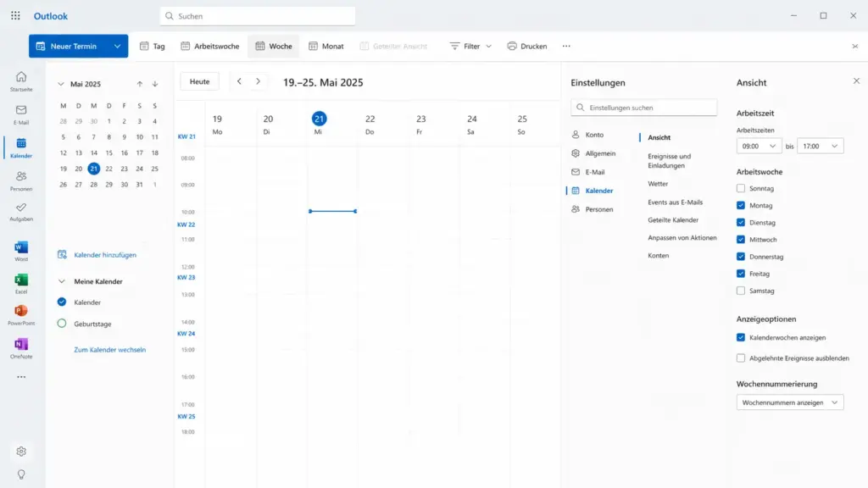Click Einstellungen suchen search field
Image resolution: width=868 pixels, height=488 pixels.
point(644,108)
